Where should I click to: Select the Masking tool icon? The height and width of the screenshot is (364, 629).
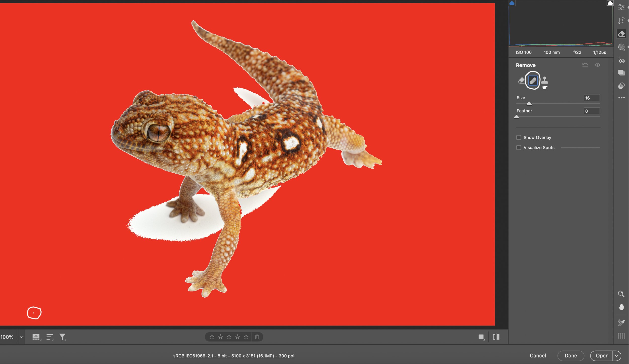point(621,47)
